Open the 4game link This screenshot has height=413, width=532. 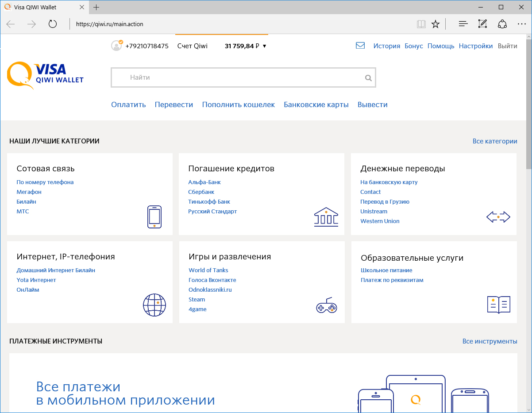(197, 309)
